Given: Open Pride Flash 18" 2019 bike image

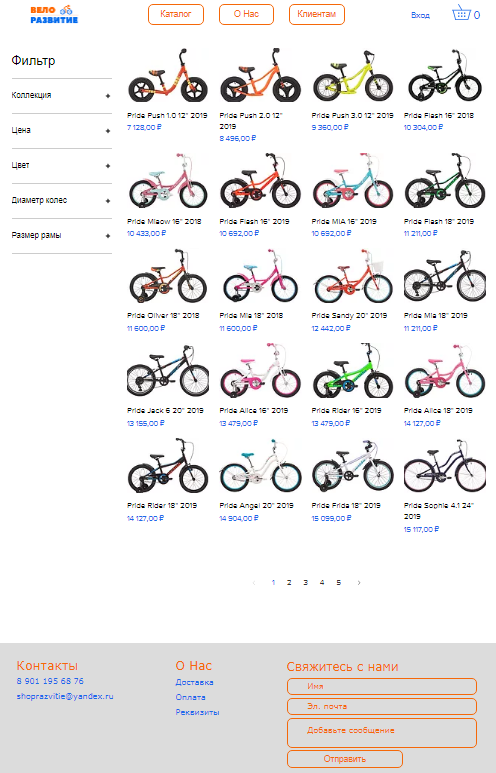Looking at the screenshot, I should [445, 181].
